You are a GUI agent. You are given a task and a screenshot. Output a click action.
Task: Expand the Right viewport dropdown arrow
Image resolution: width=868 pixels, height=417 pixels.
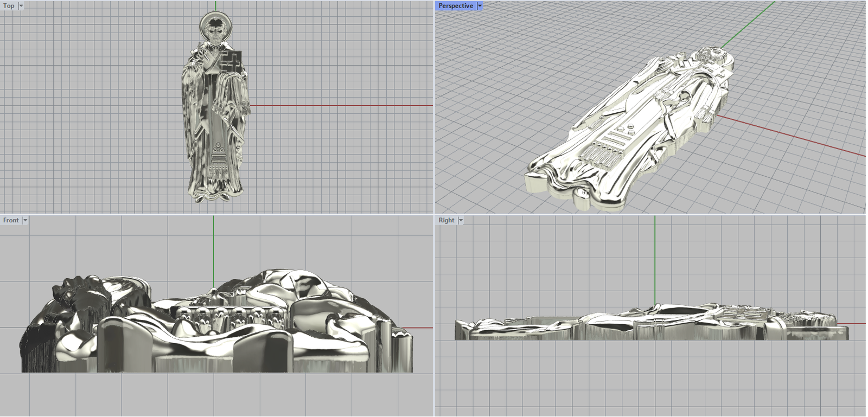pos(461,220)
